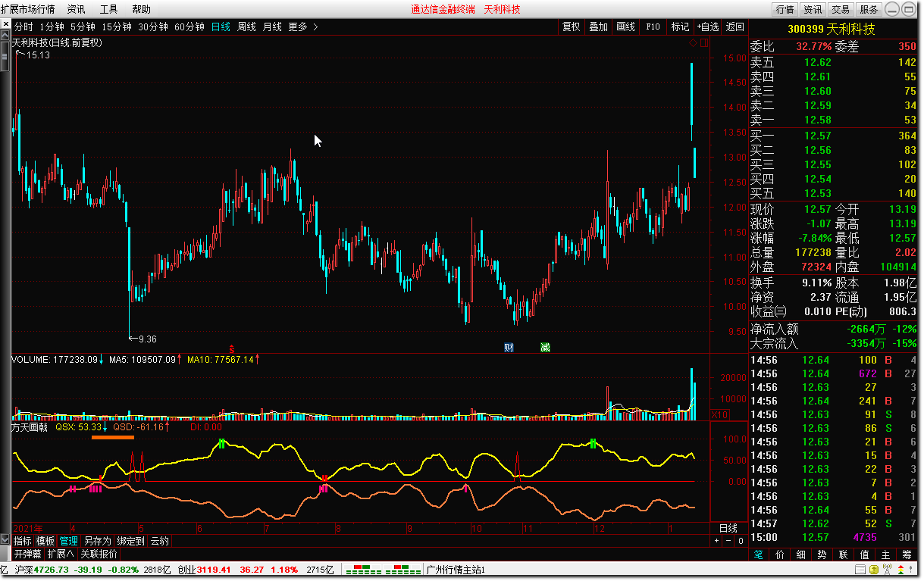
Task: Select the 管理 tab
Action: pos(68,541)
